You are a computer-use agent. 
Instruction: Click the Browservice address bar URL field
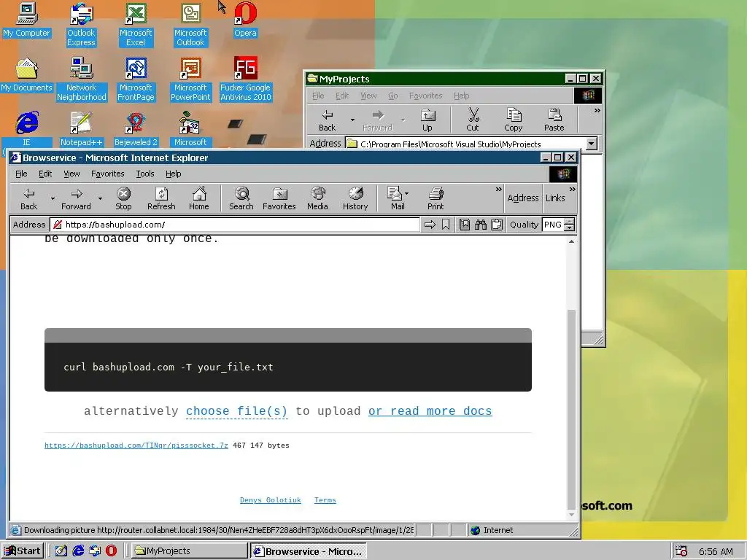pos(236,225)
